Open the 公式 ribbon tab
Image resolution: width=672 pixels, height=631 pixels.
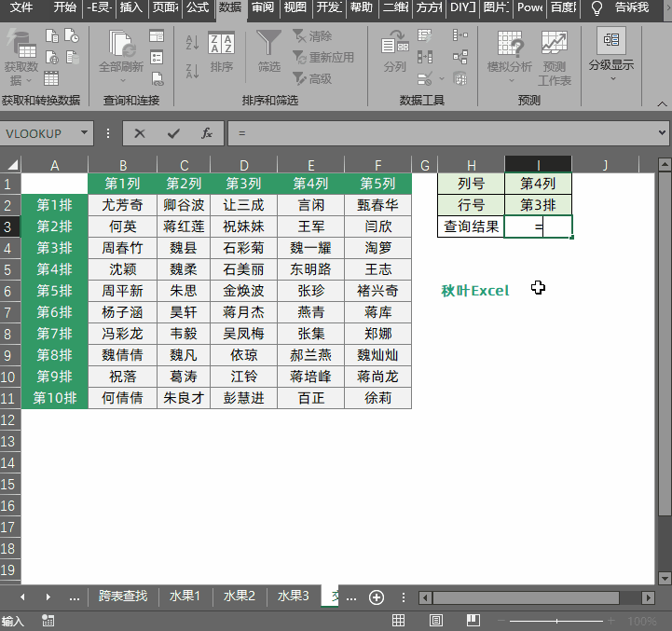coord(197,8)
